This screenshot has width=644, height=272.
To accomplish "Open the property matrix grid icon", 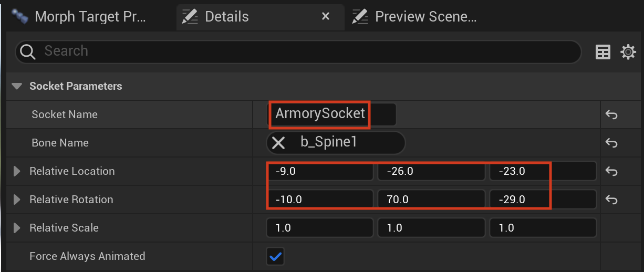I will (603, 52).
